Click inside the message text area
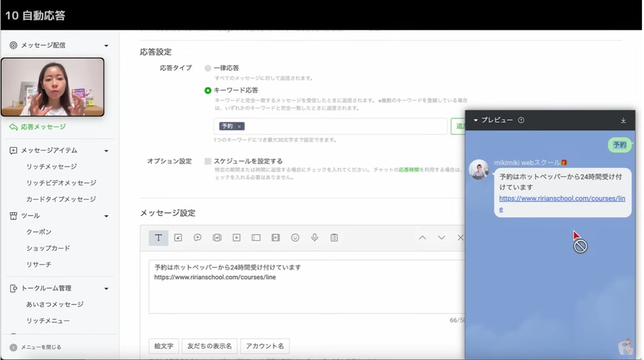The image size is (644, 360). point(307,286)
